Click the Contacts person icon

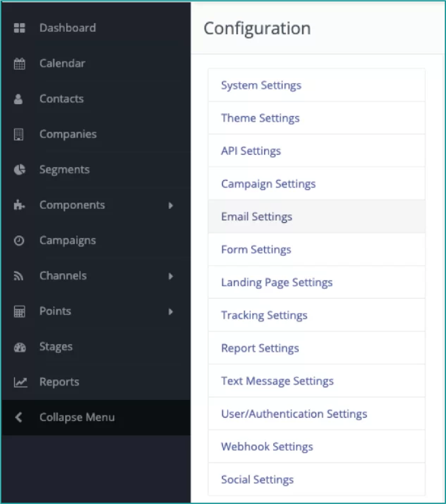point(18,99)
